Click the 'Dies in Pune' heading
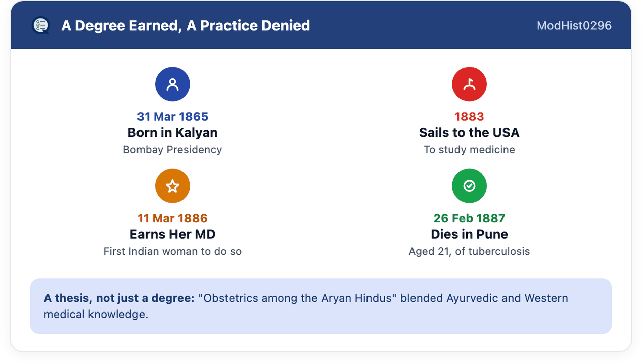 469,234
